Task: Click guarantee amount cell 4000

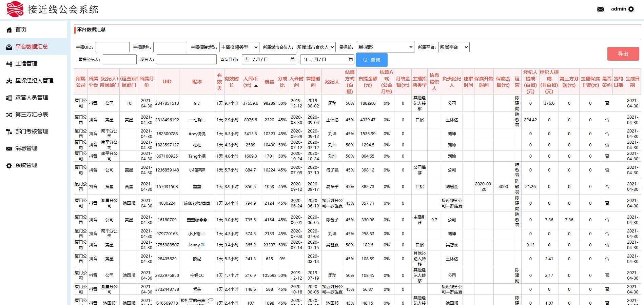Action: [x=503, y=187]
